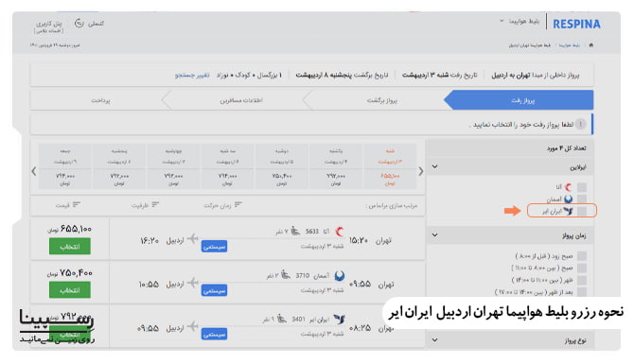Click the انتخاب button for the آسمان 3710 flight
This screenshot has width=634, height=364.
pos(70,290)
